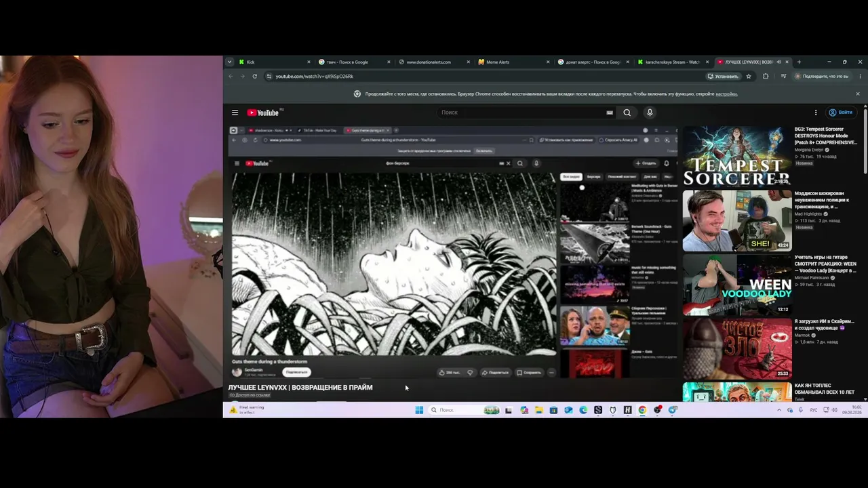Open Outlook from the taskbar
Viewport: 868px width, 488px height.
click(568, 410)
